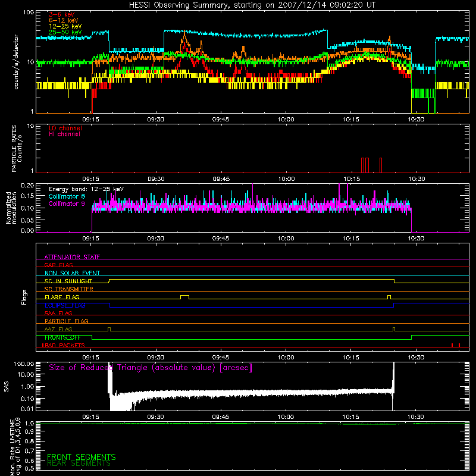Click the 10:15 tick label under the Flags panel
Viewport: 476px width, 476px height.
351,358
